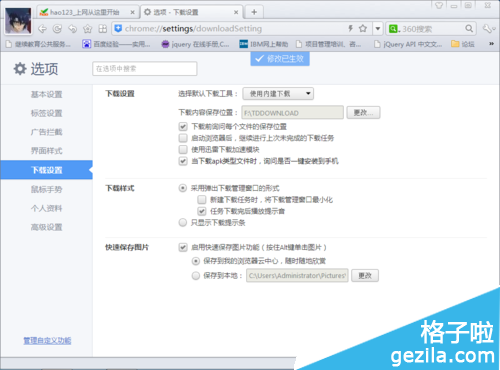Image resolution: width=500 pixels, height=370 pixels.
Task: Open the 项目管理培训 bookmark
Action: tap(329, 44)
